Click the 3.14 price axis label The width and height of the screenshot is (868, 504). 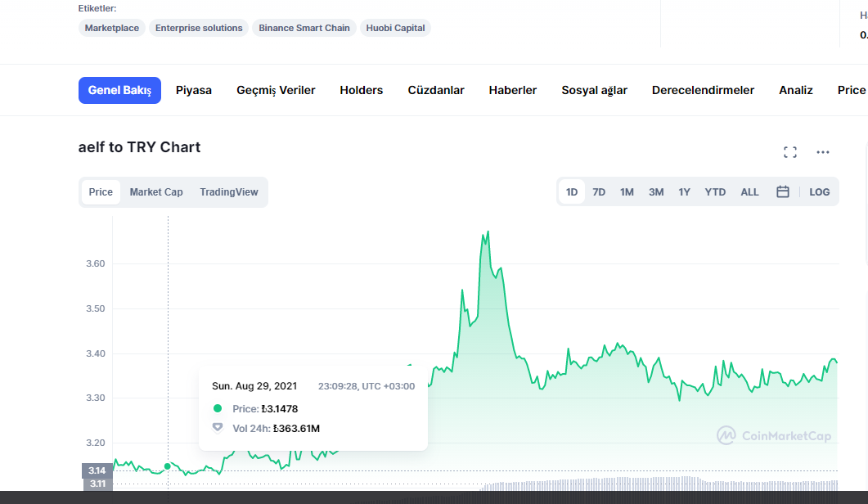coord(97,470)
